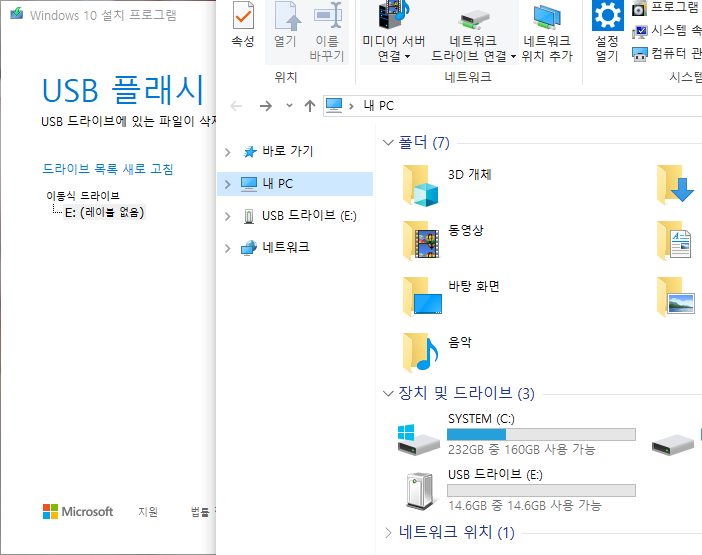702x555 pixels.
Task: Select the 동영상 folder icon
Action: [420, 241]
